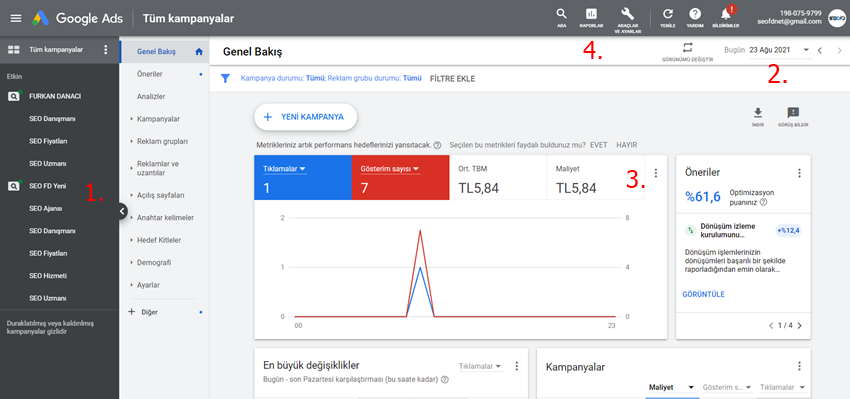
Task: Click the İndir download icon
Action: (758, 112)
